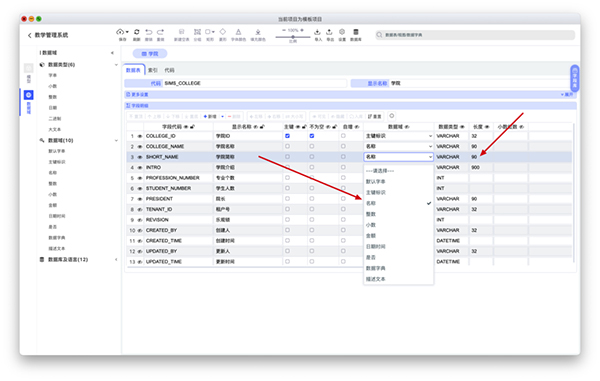
Task: Click the redo arrow icon
Action: [161, 32]
